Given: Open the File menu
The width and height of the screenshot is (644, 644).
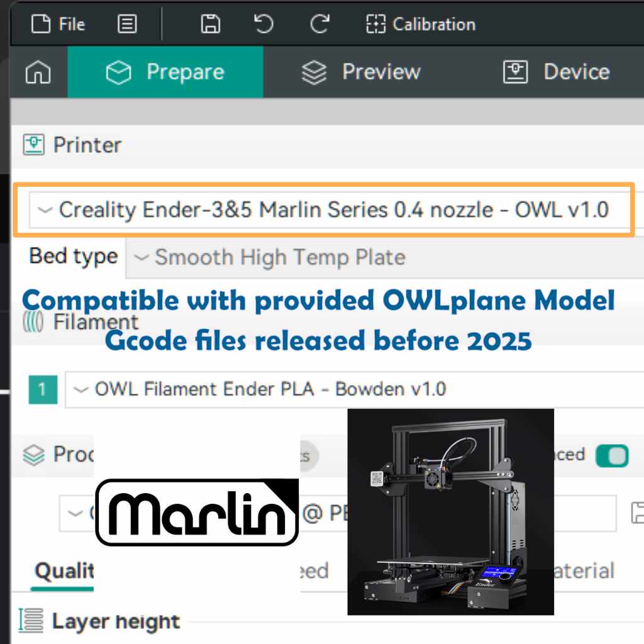Looking at the screenshot, I should point(58,25).
